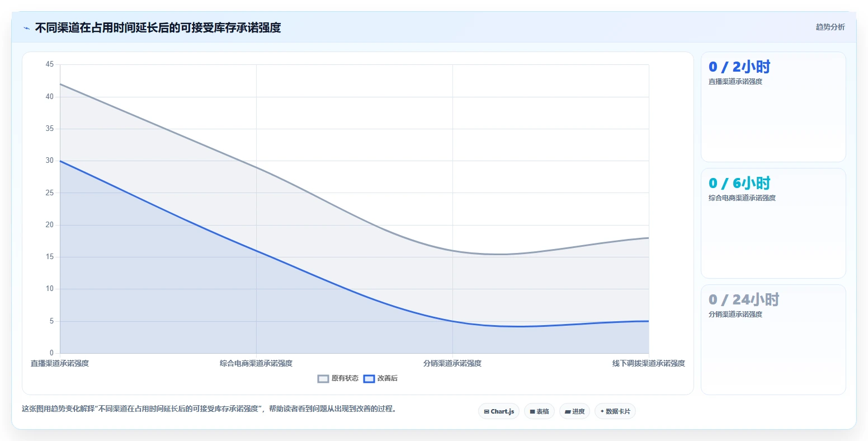Viewport: 868px width, 441px height.
Task: Open the 0 / 2小时 直播渠道 card
Action: (x=773, y=107)
